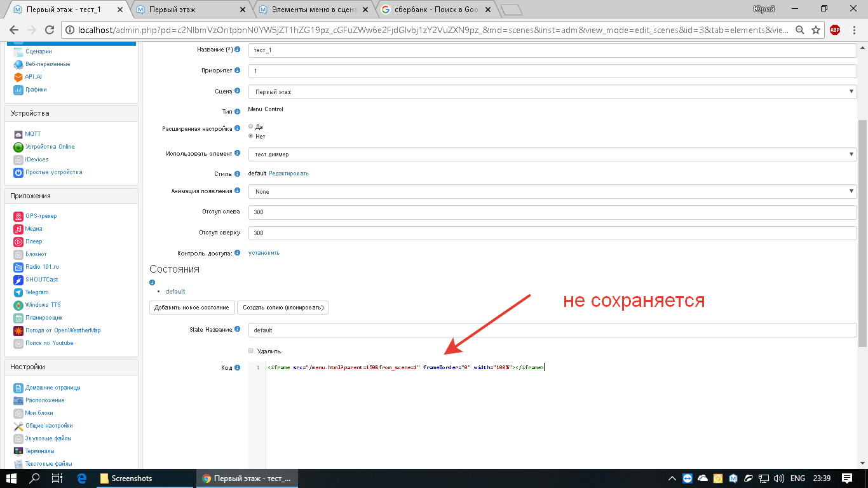
Task: Open the Сцена dropdown list
Action: click(x=552, y=92)
